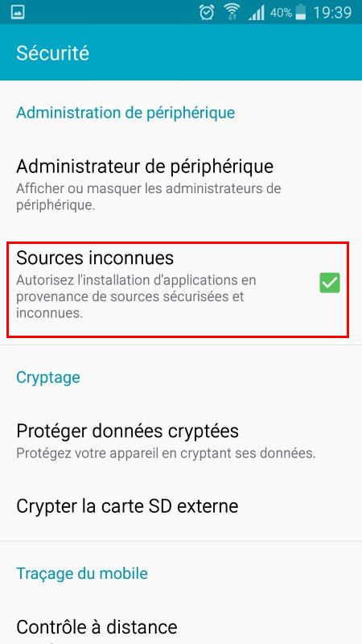This screenshot has height=644, width=362.
Task: Tap the Traçage du mobile section header
Action: (82, 573)
